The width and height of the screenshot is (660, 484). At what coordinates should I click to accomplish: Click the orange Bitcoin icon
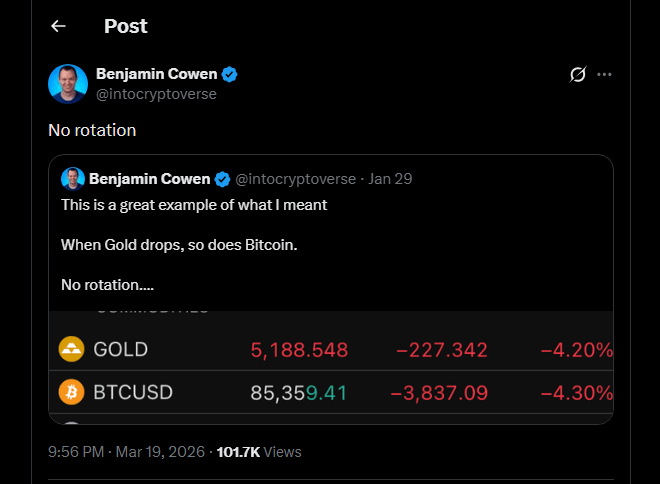coord(72,392)
